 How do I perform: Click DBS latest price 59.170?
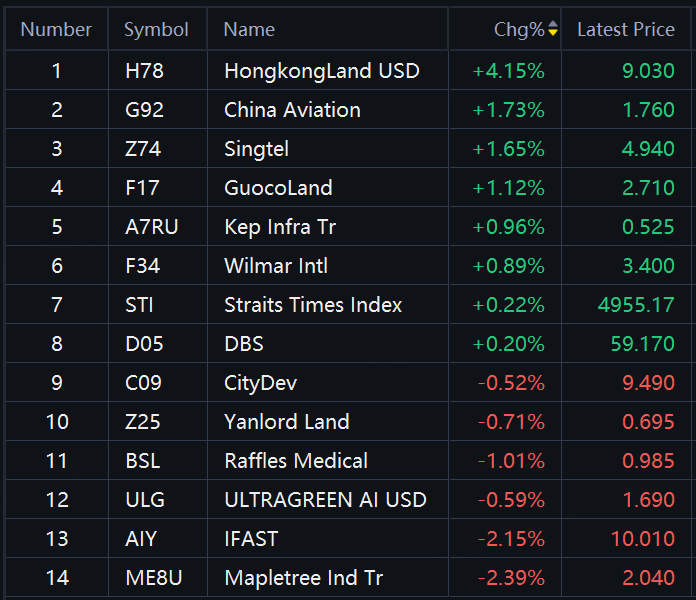point(642,344)
